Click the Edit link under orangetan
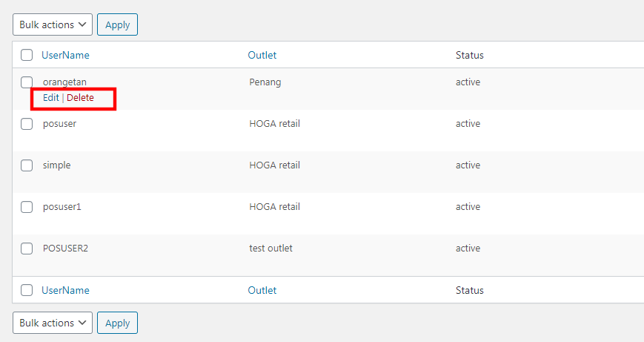This screenshot has width=644, height=342. 51,97
